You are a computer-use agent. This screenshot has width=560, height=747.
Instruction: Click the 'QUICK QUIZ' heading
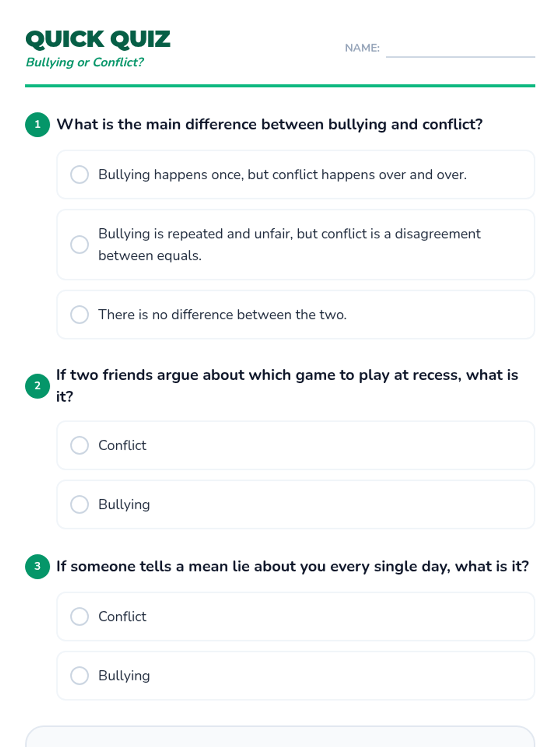tap(98, 39)
